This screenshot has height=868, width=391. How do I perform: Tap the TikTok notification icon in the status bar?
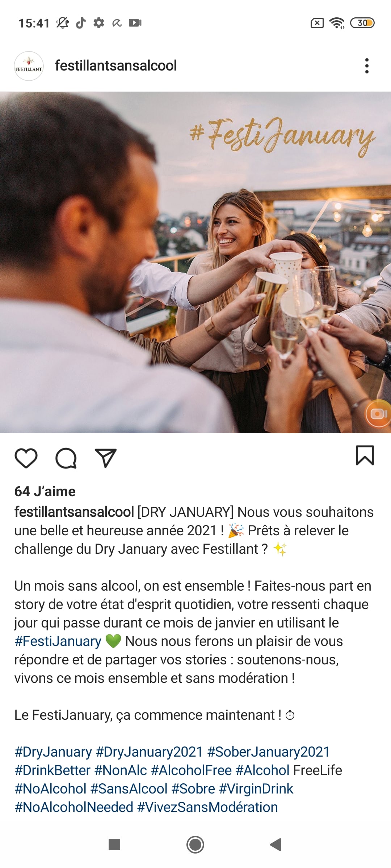81,23
